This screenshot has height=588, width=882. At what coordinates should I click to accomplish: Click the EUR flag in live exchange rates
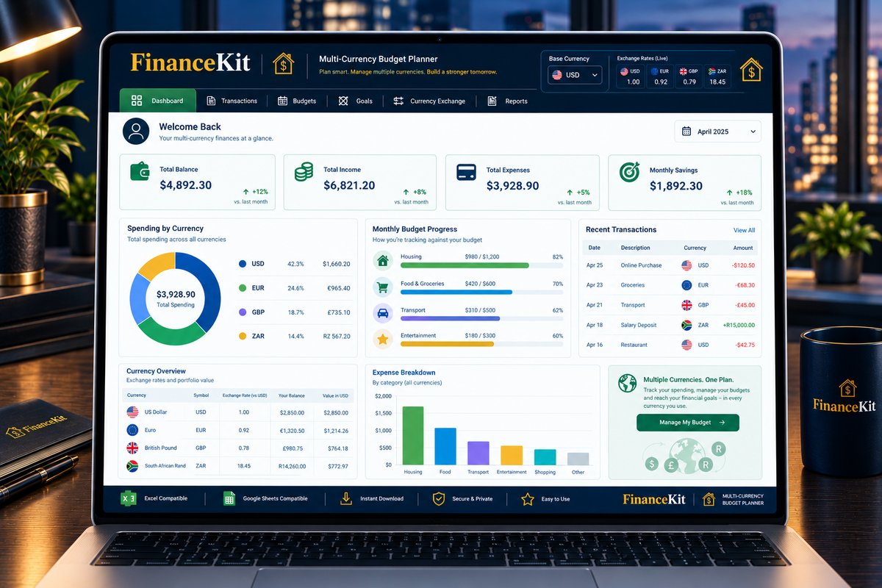click(653, 71)
